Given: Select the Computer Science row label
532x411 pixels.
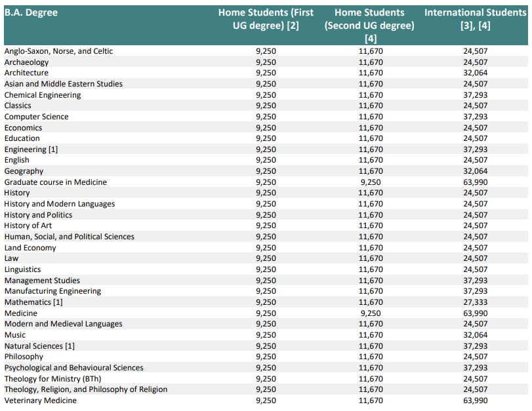Looking at the screenshot, I should click(36, 117).
